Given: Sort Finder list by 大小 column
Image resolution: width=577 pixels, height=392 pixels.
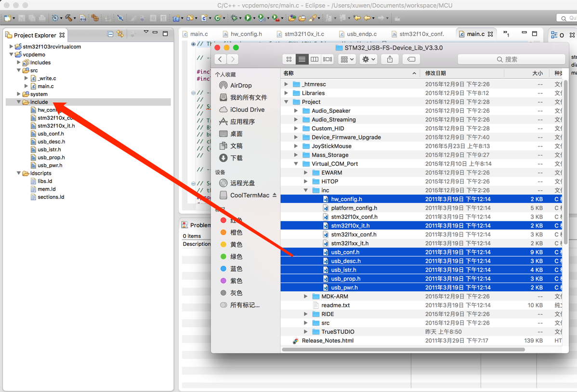Looking at the screenshot, I should click(527, 73).
